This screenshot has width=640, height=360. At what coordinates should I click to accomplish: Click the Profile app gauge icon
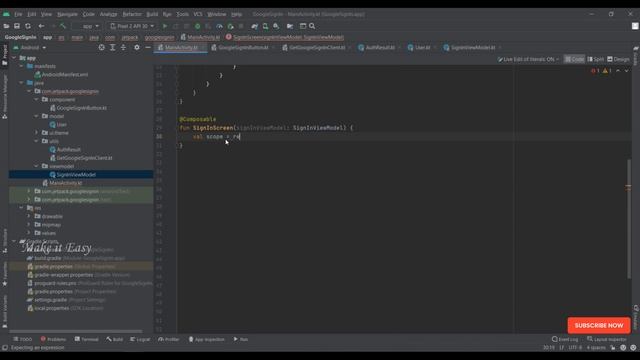coord(219,26)
